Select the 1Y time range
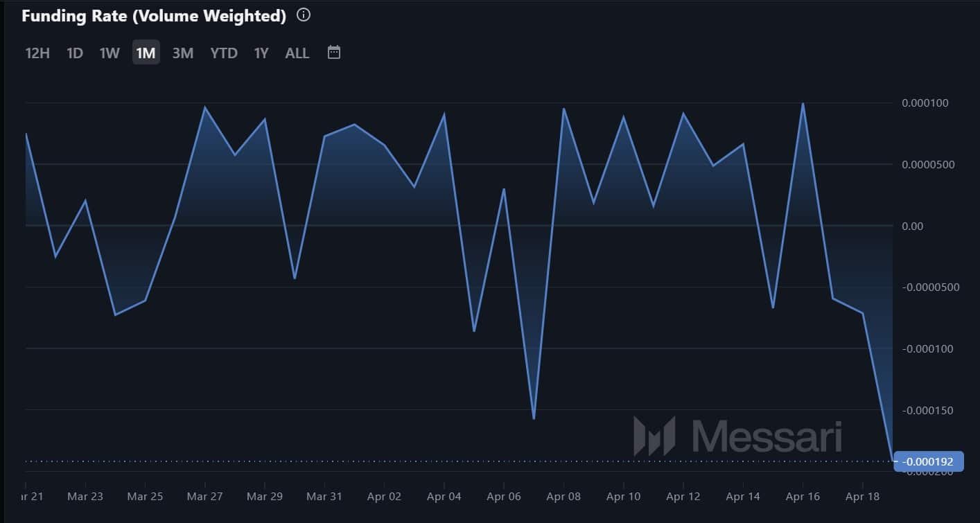The width and height of the screenshot is (980, 523). [x=261, y=53]
